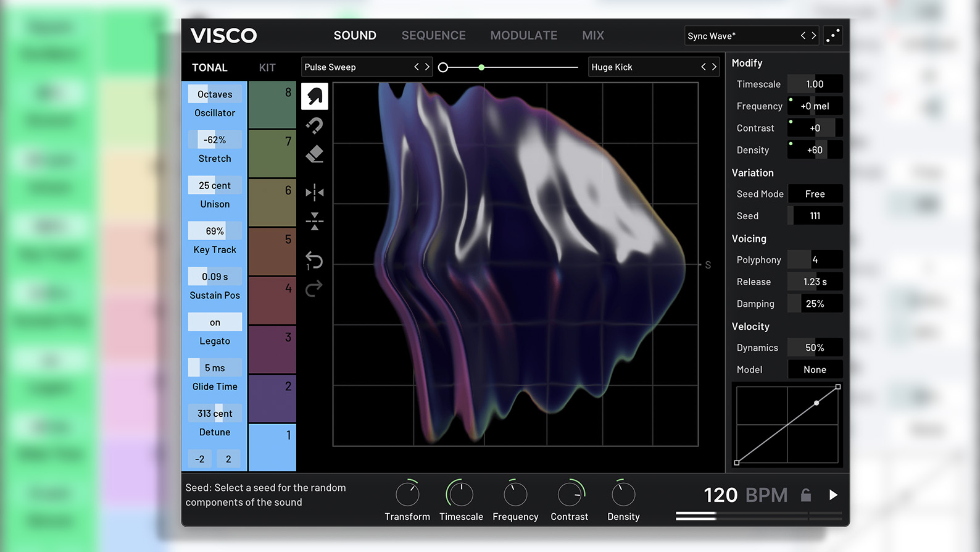Select previous sound before Pulse Sweep
Screen dimensions: 980x552
[417, 67]
